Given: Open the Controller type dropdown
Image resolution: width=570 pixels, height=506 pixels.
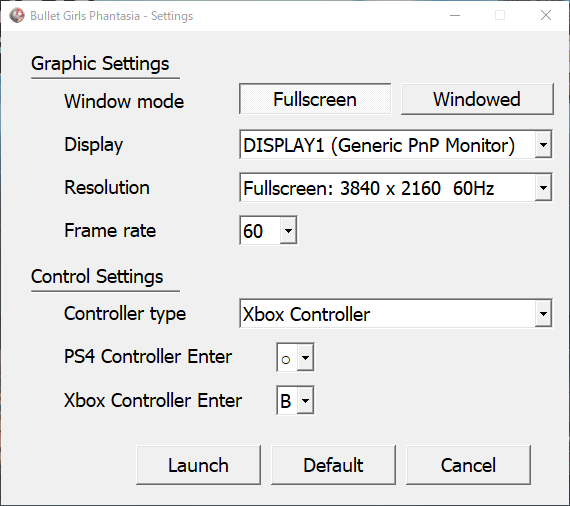Looking at the screenshot, I should tap(396, 313).
